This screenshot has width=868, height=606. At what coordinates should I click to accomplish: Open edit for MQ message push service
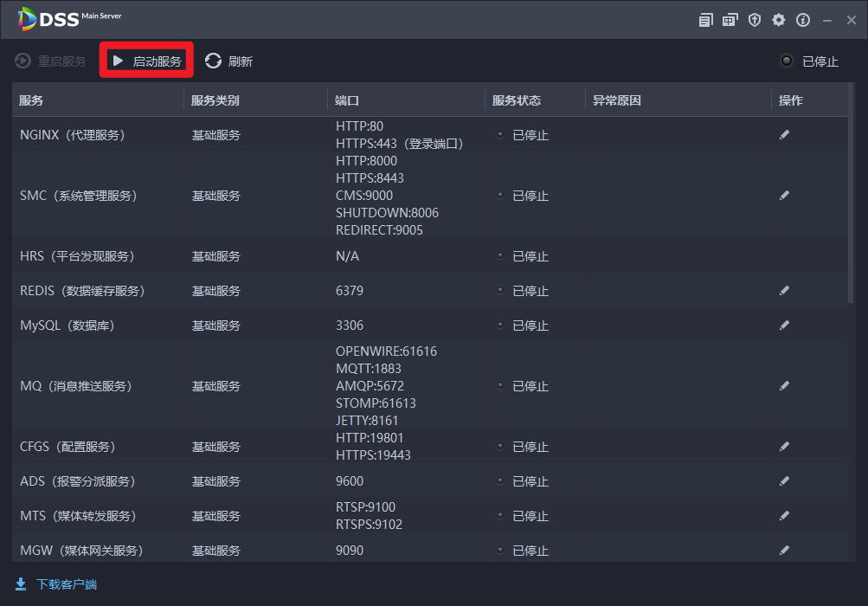coord(784,386)
